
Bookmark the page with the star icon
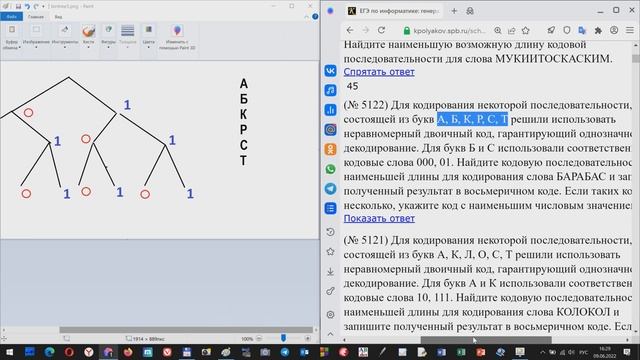click(x=526, y=30)
